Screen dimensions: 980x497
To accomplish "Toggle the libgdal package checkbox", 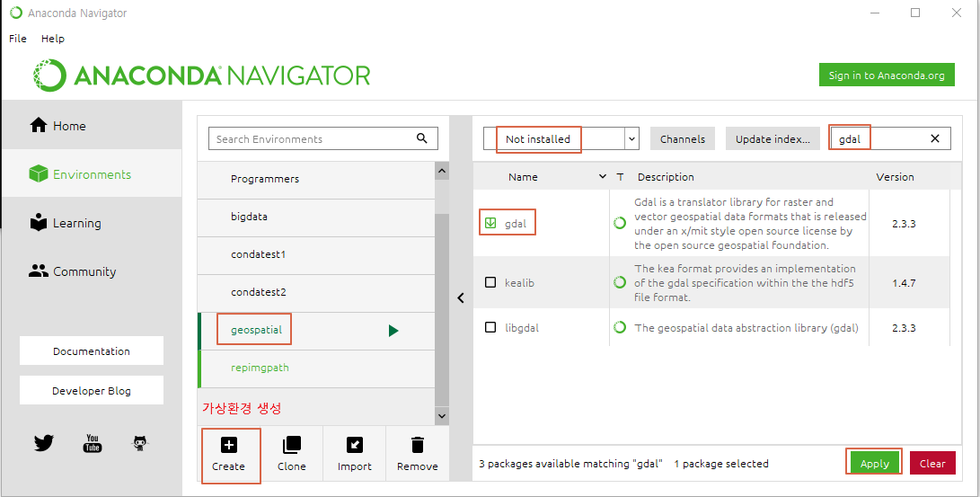I will point(490,327).
